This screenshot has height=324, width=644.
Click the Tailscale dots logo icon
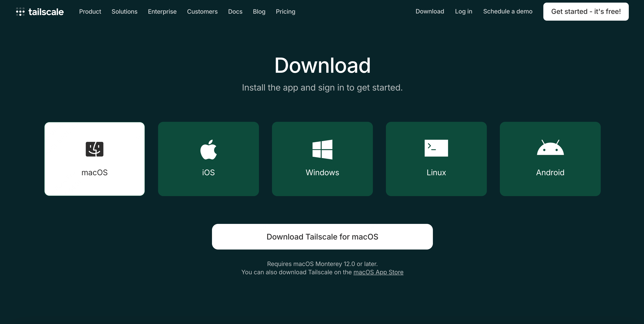20,12
